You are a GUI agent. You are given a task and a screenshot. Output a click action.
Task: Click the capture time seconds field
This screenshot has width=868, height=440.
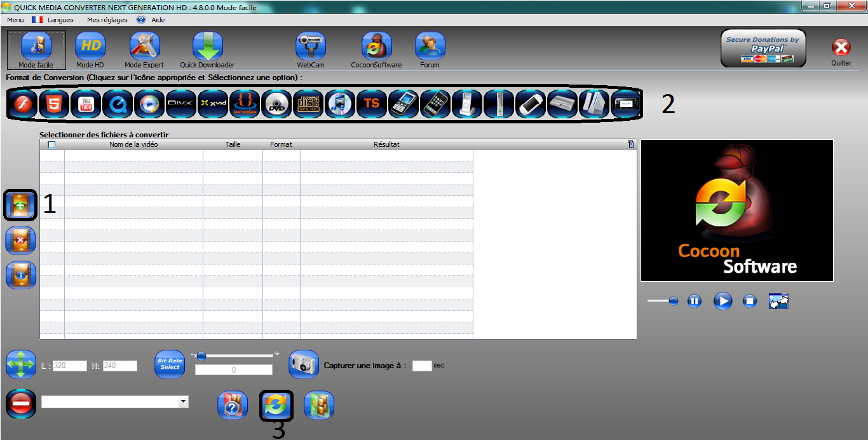422,366
